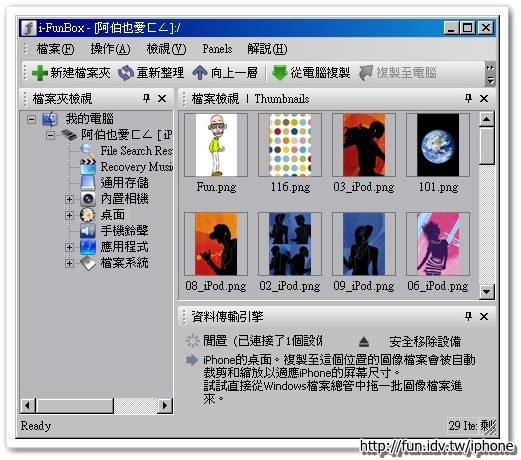Viewport: 521px width, 460px height.
Task: Click the thumbnail pane vertical scrollbar thumb
Action: 486,146
